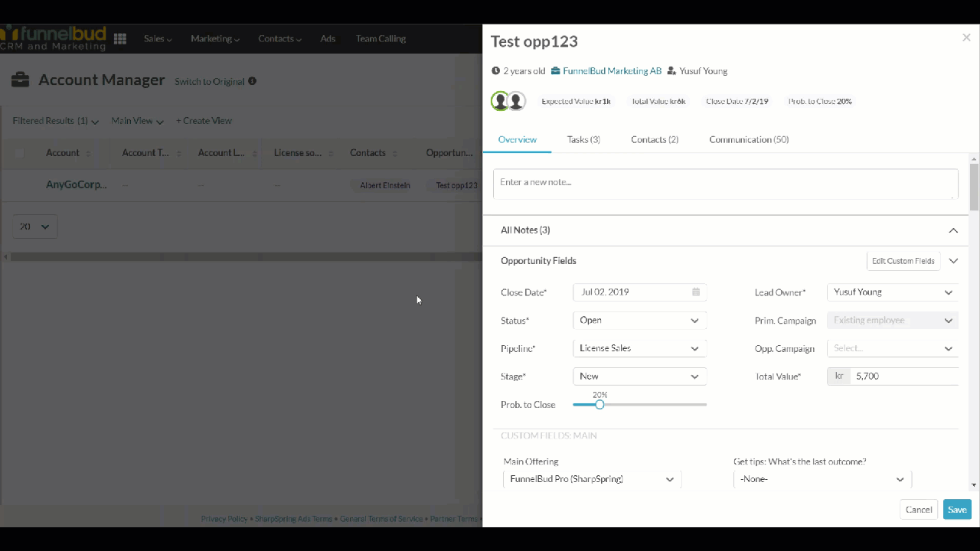Viewport: 980px width, 551px height.
Task: Open the SharpSpring Ads Terms footer link
Action: pyautogui.click(x=292, y=519)
